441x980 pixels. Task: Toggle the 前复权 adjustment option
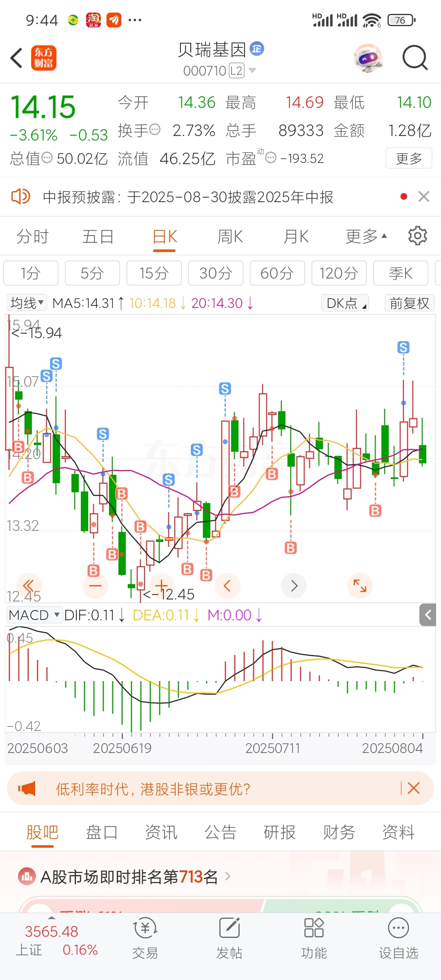[410, 303]
